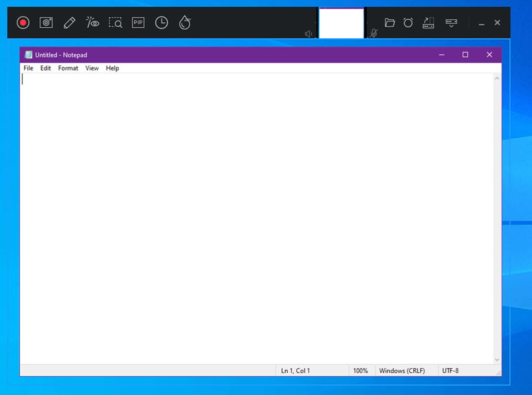Open the Format menu in Notepad

[68, 68]
